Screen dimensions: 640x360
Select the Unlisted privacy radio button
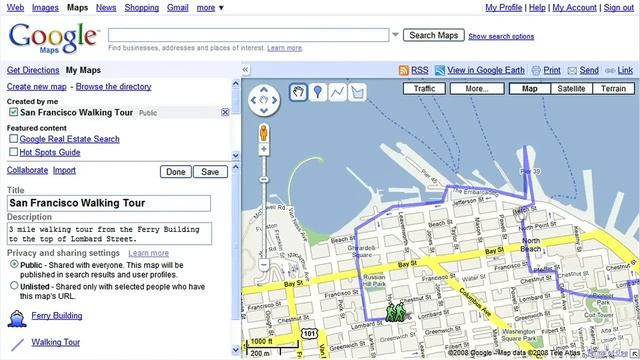14,285
